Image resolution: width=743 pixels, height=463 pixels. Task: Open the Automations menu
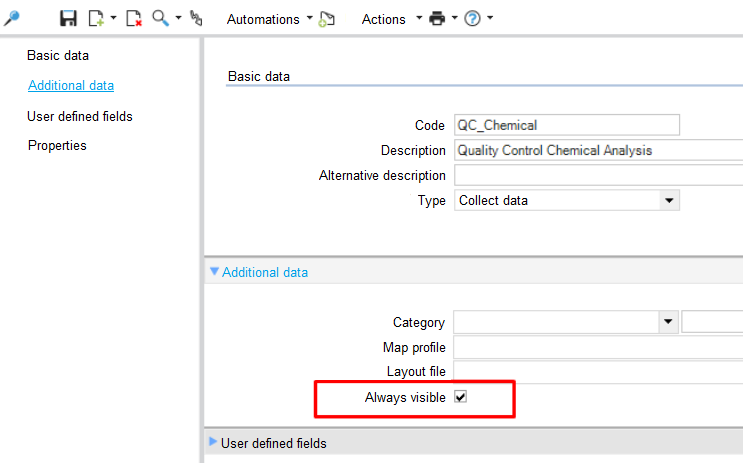click(263, 19)
